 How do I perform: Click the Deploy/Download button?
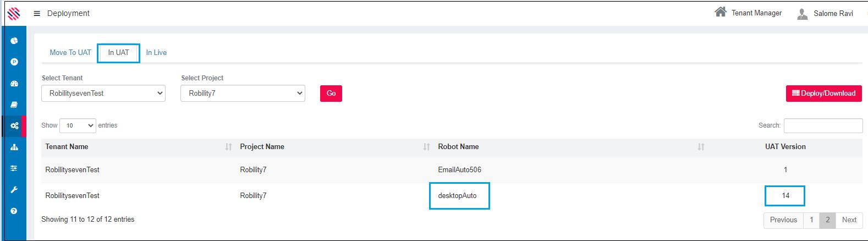pos(823,94)
